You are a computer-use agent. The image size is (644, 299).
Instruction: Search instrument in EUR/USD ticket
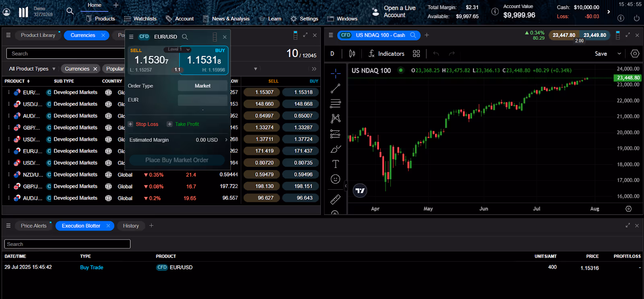point(185,37)
